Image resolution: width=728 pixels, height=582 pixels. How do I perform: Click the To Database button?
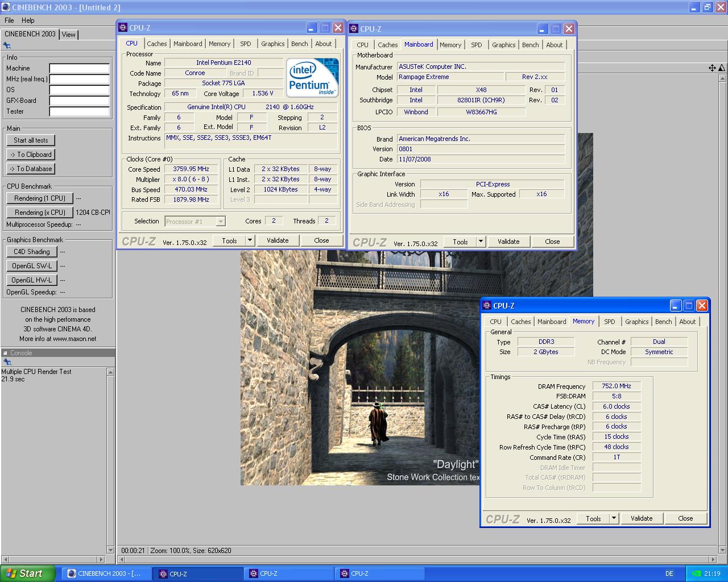coord(31,169)
